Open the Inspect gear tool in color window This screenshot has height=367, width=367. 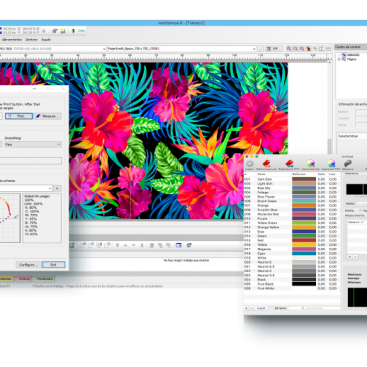click(249, 164)
